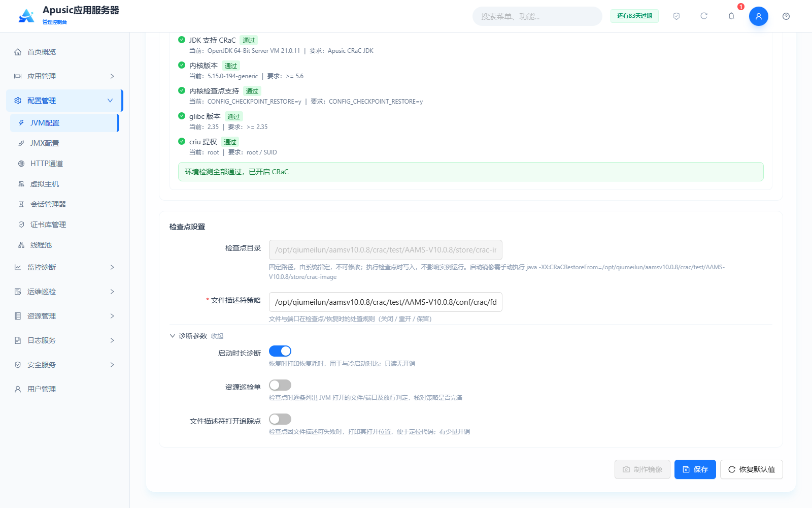
Task: Open the user avatar menu
Action: pos(759,16)
